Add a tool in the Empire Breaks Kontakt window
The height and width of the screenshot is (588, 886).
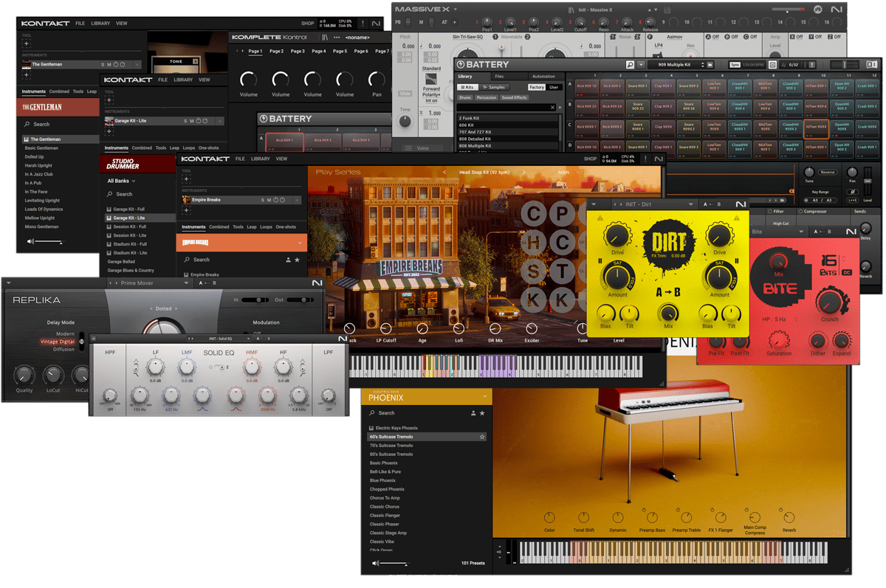click(186, 179)
